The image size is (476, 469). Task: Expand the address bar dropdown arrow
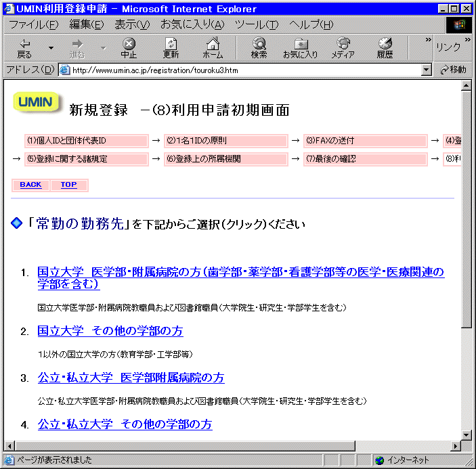point(426,70)
